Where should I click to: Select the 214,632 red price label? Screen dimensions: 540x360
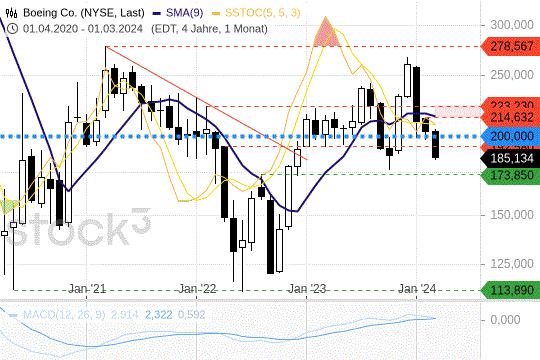(x=510, y=117)
